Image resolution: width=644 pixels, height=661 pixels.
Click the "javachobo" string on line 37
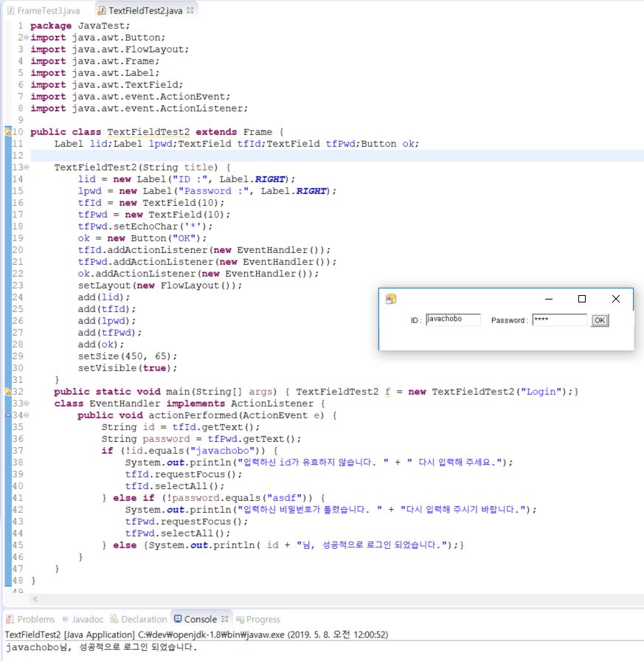[x=222, y=451]
